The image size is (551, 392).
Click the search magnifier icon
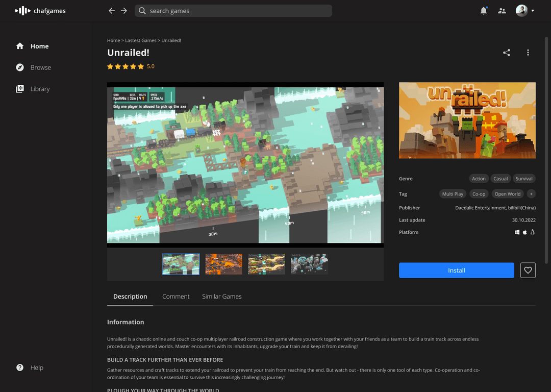pos(142,11)
